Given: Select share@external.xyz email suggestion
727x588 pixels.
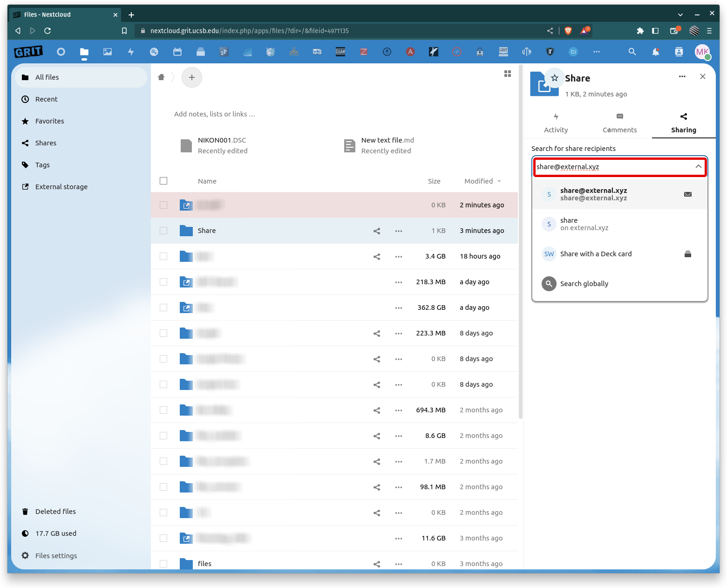Looking at the screenshot, I should (619, 194).
